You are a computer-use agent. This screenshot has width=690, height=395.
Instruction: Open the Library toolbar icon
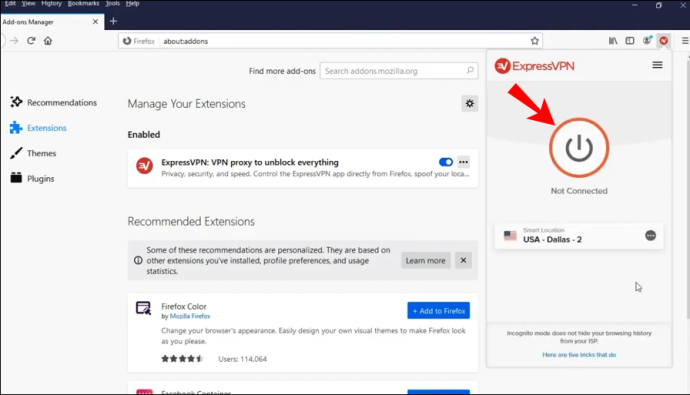[613, 41]
